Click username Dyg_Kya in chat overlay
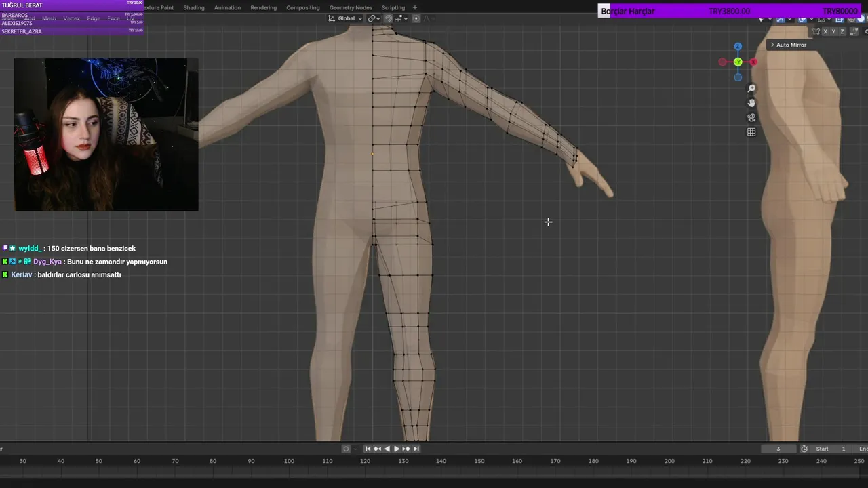 47,262
